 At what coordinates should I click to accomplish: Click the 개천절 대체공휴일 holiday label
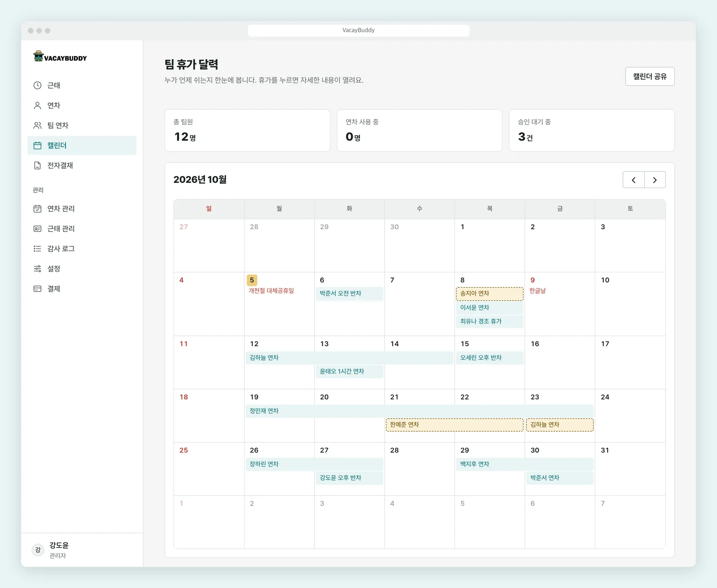coord(271,291)
